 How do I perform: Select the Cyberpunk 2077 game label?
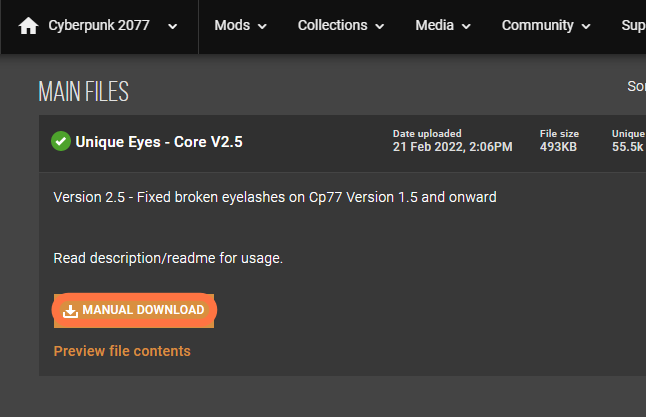pos(99,25)
